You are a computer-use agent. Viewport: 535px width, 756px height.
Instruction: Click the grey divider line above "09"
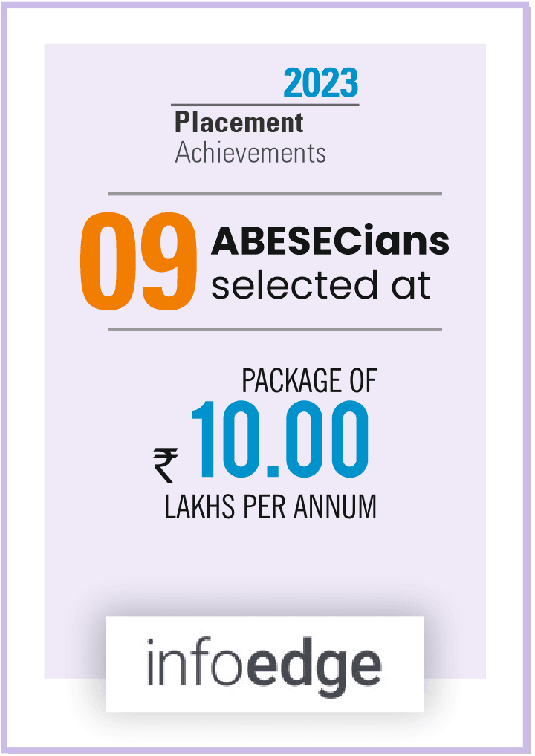coord(275,194)
